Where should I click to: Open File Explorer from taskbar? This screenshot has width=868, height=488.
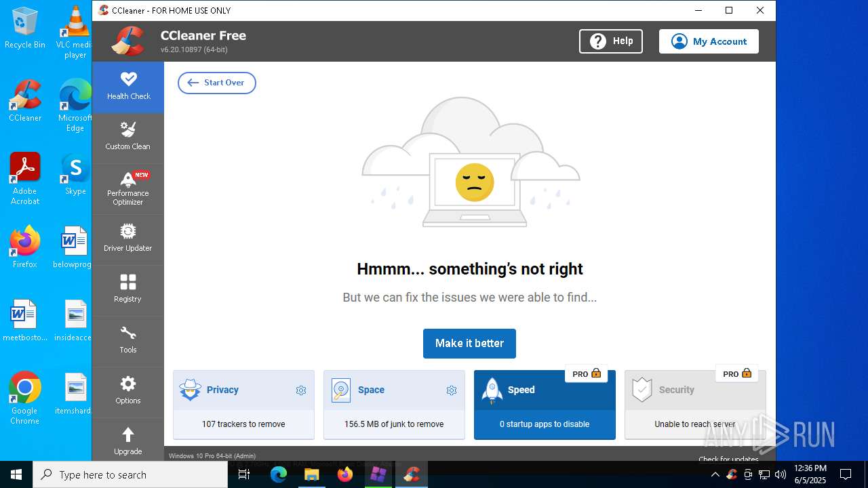(x=311, y=474)
